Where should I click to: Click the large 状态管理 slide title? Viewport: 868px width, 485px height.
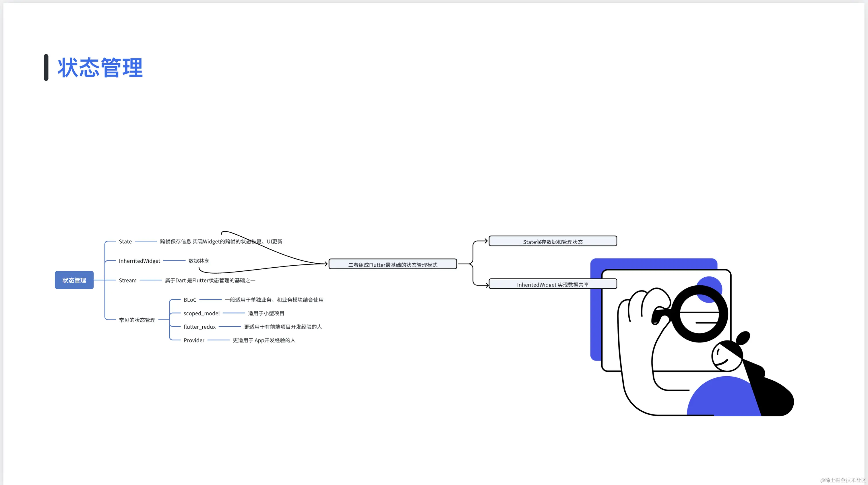[100, 67]
